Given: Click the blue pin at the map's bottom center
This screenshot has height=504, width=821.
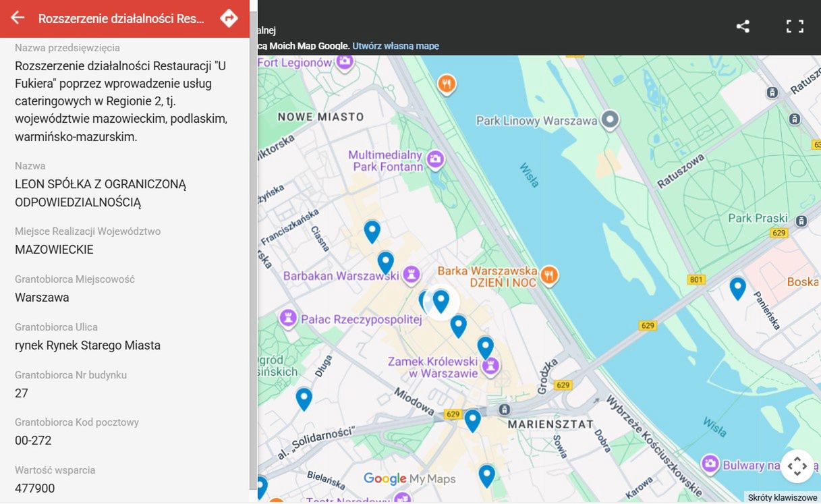Looking at the screenshot, I should pos(487,476).
